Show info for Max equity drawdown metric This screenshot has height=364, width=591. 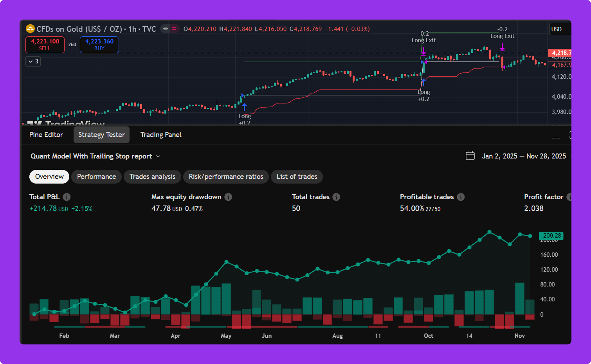pyautogui.click(x=229, y=197)
